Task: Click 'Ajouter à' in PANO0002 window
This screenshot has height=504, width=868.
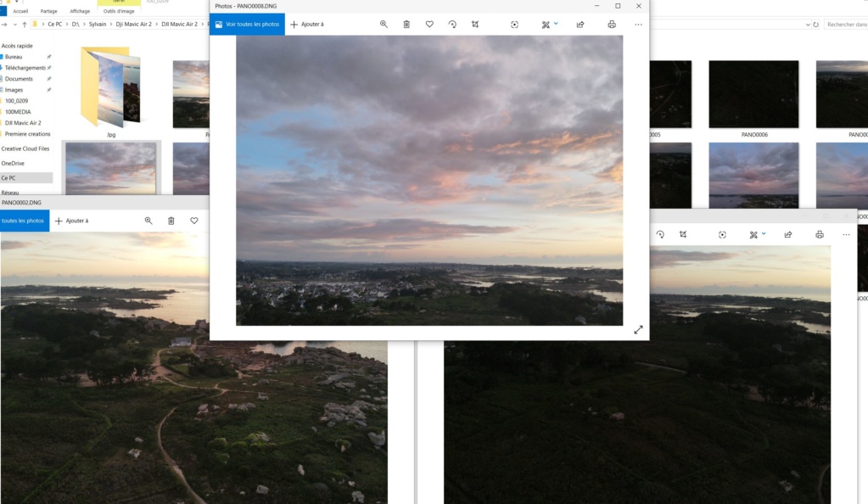Action: pyautogui.click(x=72, y=221)
